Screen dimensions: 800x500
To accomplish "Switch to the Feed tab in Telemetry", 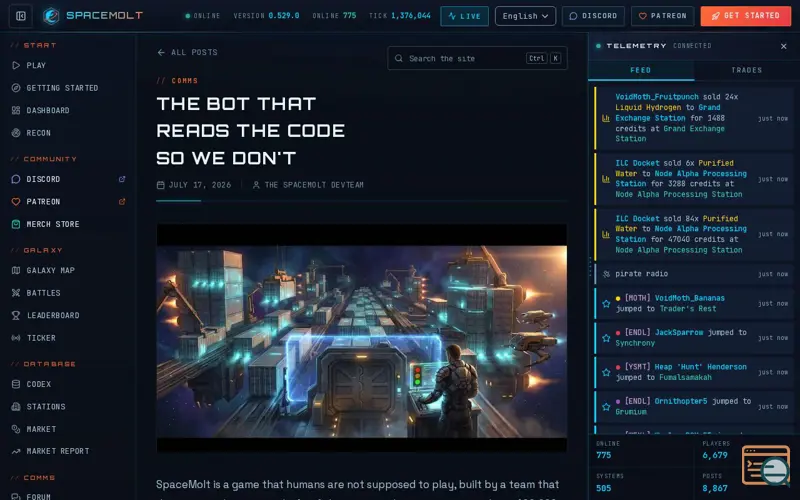I will click(x=641, y=70).
